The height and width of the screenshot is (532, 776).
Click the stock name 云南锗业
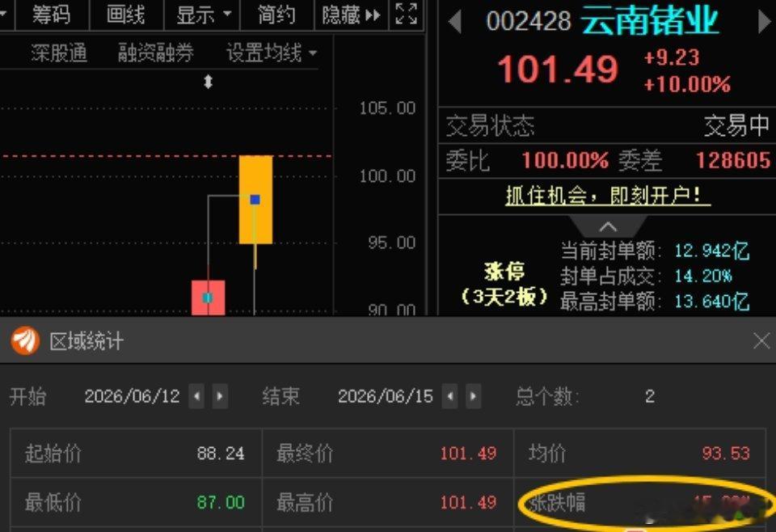(x=649, y=21)
